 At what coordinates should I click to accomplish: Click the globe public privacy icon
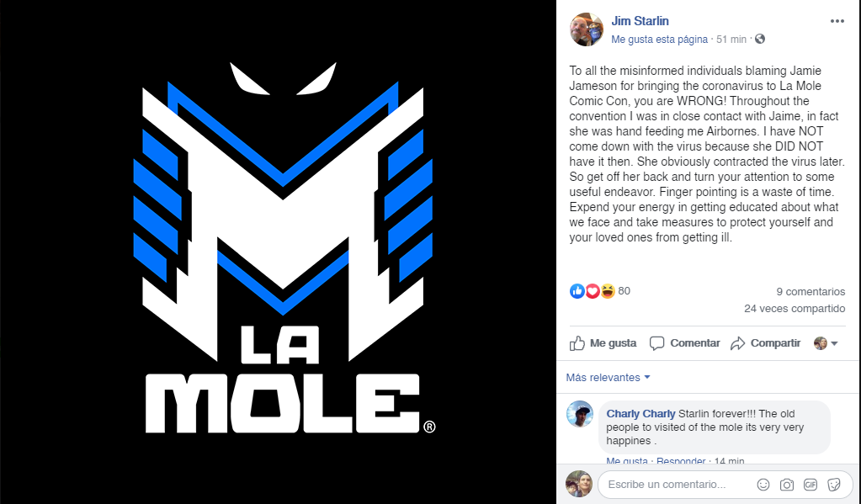760,39
